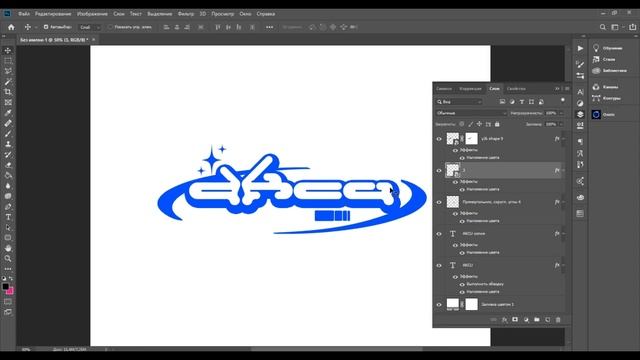Screen dimensions: 640x360
Task: Switch to the Properties tab
Action: pos(516,89)
